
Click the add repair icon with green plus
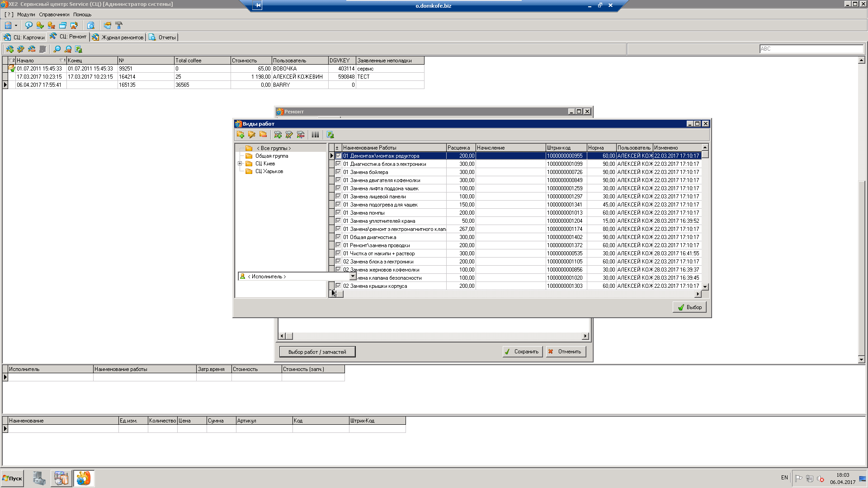[x=9, y=49]
